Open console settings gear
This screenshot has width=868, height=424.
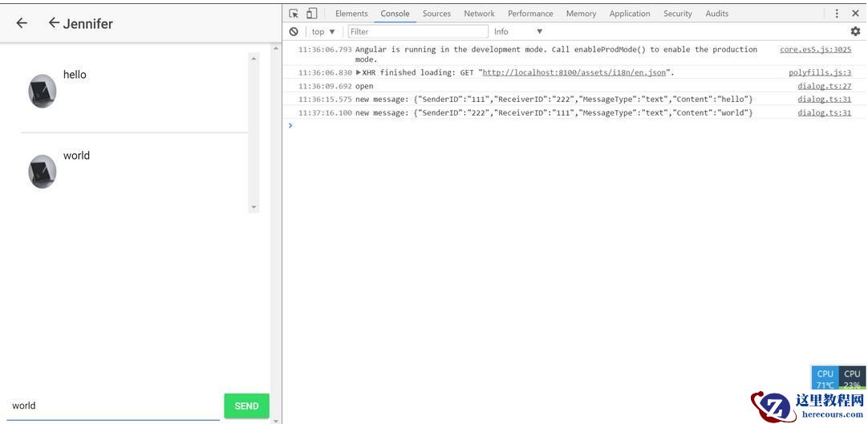pyautogui.click(x=855, y=31)
